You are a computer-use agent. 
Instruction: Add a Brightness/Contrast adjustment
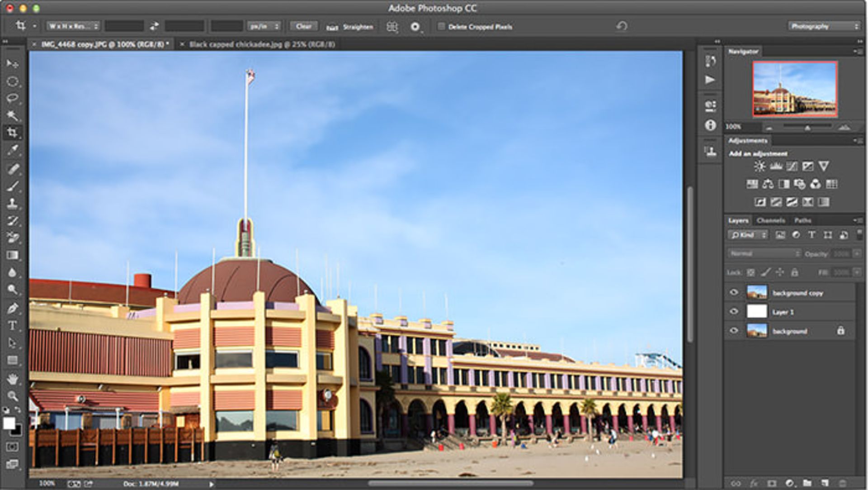pos(759,167)
